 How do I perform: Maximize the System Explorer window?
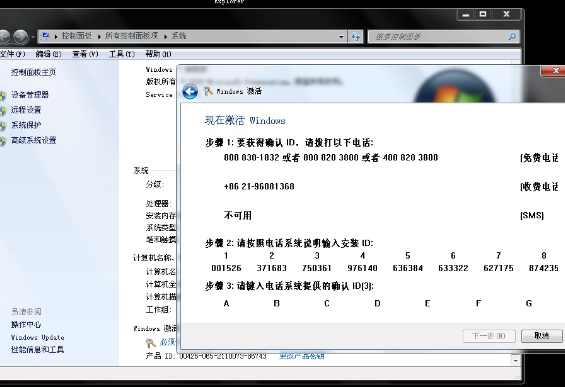[483, 14]
